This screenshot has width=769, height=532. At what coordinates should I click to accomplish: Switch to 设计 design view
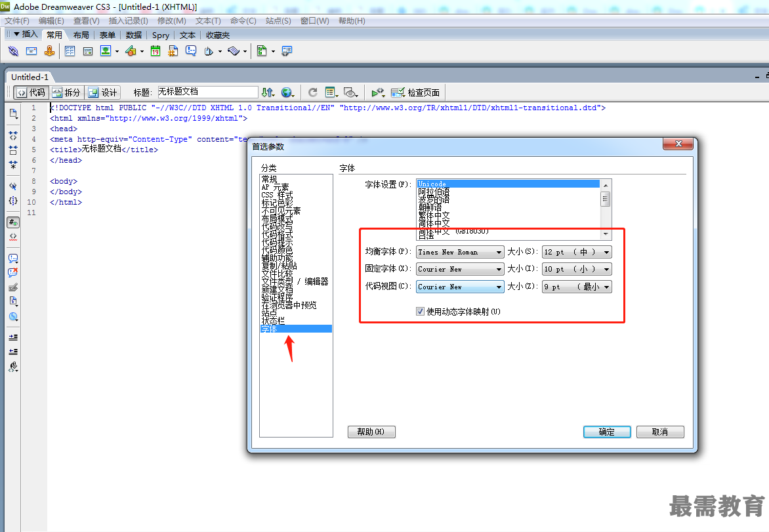103,92
